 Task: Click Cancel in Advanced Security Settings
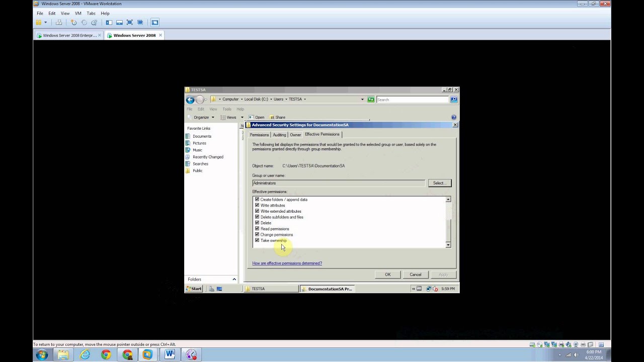coord(416,275)
